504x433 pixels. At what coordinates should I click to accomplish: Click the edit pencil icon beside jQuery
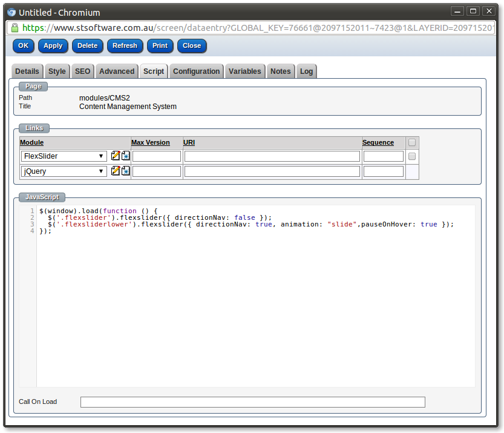pyautogui.click(x=115, y=171)
